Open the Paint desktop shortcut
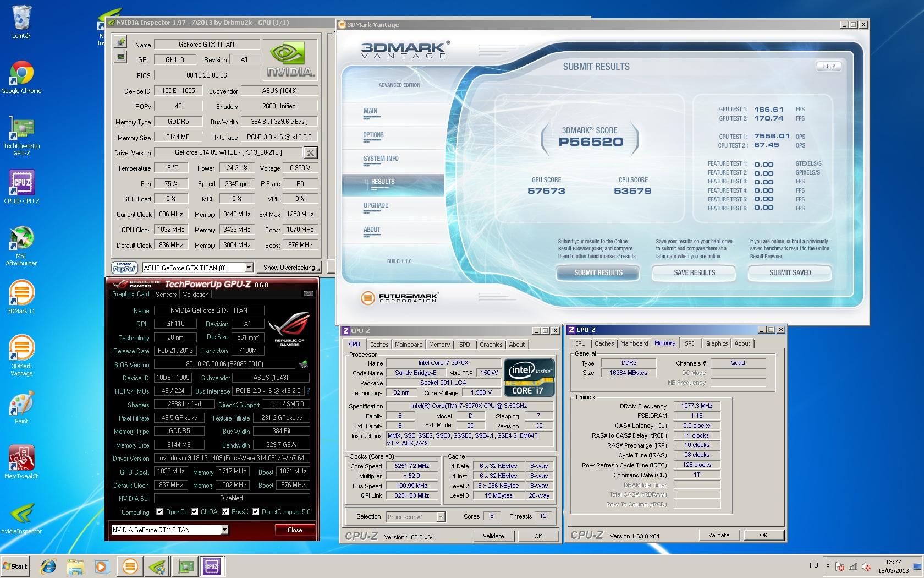The image size is (924, 578). (21, 407)
